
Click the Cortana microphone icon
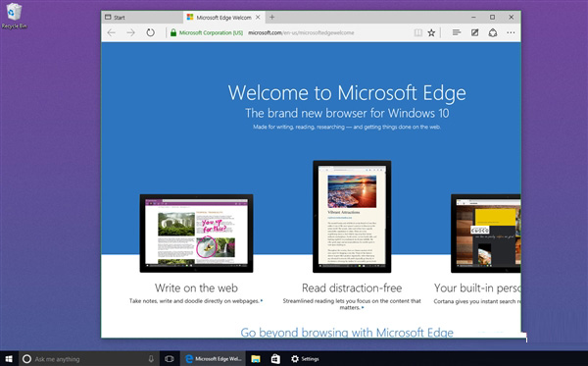tap(151, 359)
